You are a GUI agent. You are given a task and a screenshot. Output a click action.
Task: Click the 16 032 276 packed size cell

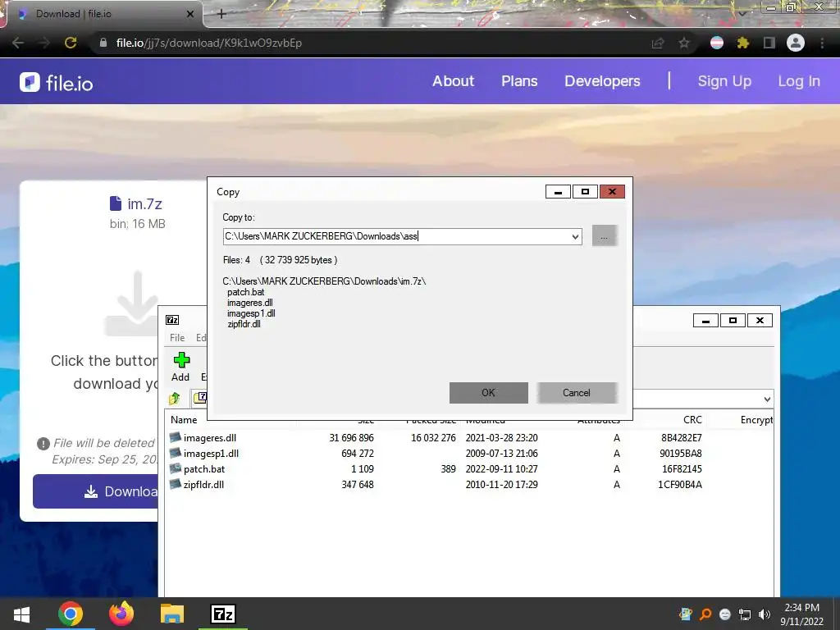433,438
